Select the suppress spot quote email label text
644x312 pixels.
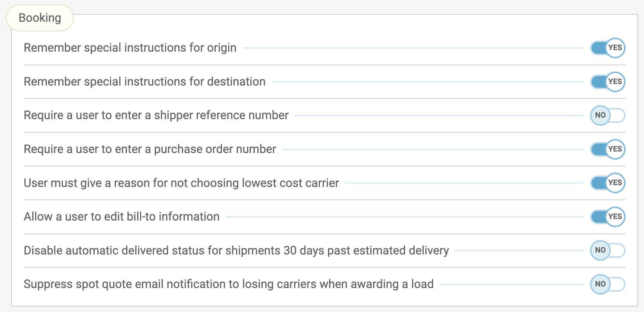pos(228,284)
